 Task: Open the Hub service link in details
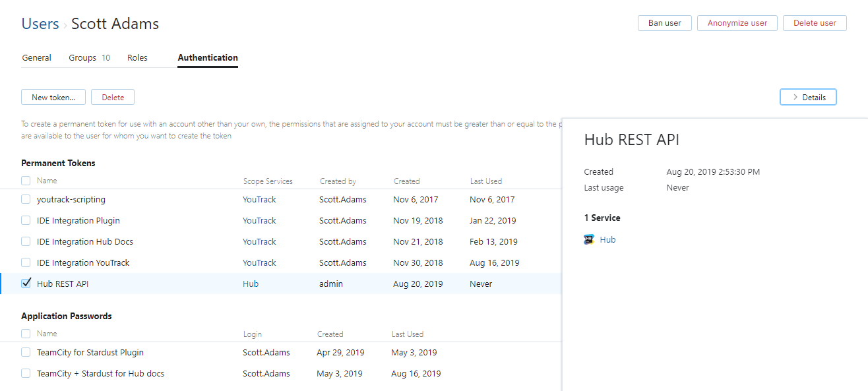click(607, 239)
